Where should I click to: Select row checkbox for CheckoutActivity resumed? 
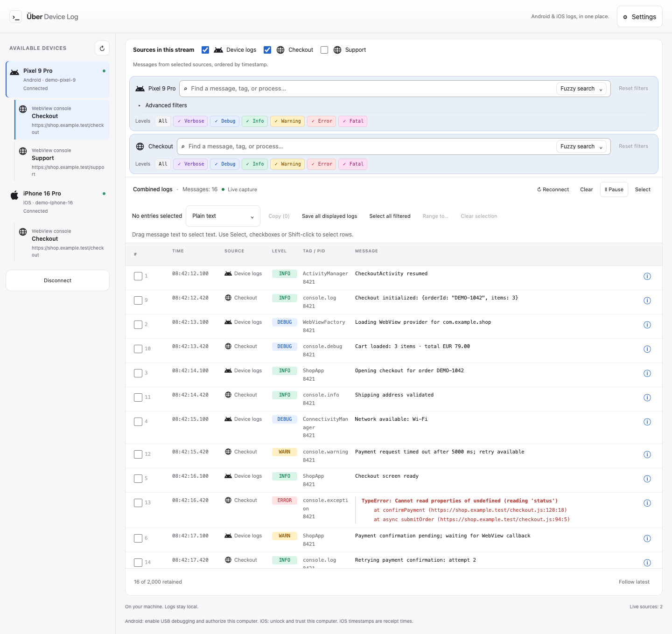138,276
